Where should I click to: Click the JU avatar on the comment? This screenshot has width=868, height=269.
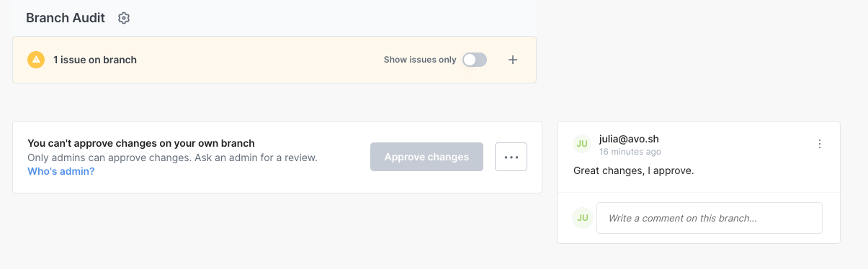(x=582, y=144)
